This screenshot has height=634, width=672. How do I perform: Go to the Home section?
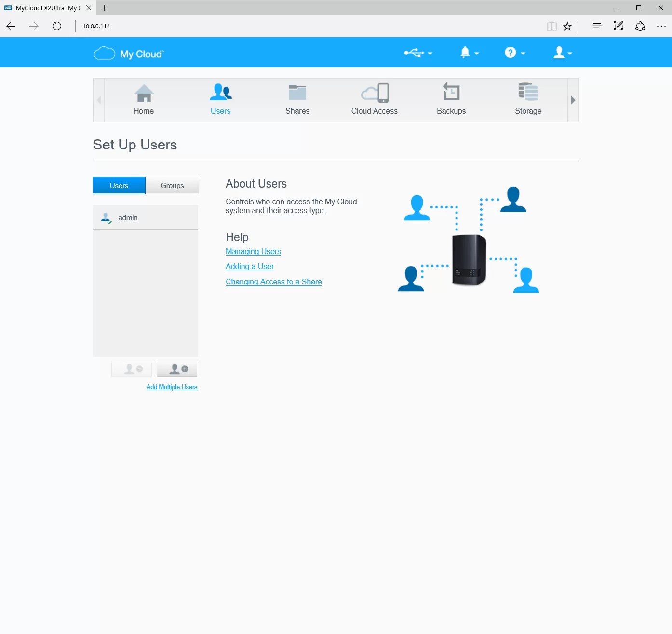click(144, 100)
